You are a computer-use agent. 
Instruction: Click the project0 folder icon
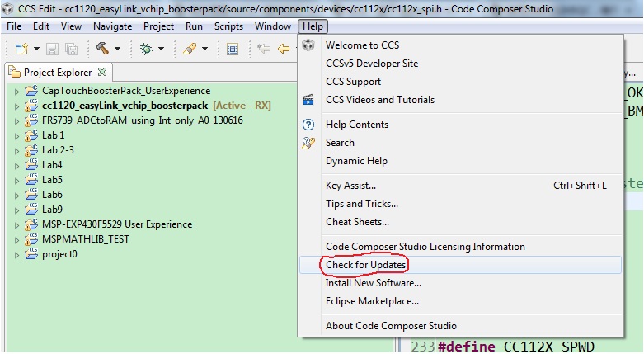(x=31, y=253)
